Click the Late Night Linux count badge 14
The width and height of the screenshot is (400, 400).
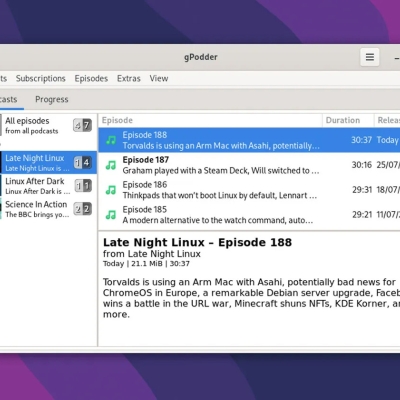pyautogui.click(x=82, y=163)
